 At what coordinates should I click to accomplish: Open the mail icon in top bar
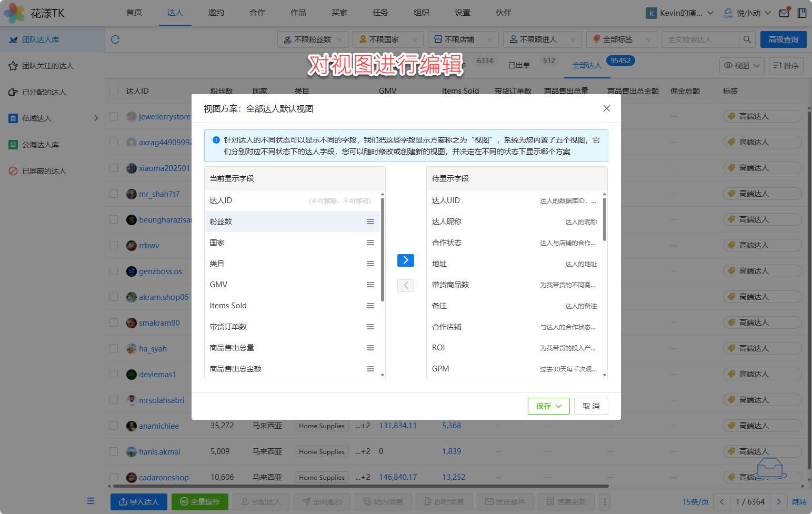(x=784, y=13)
